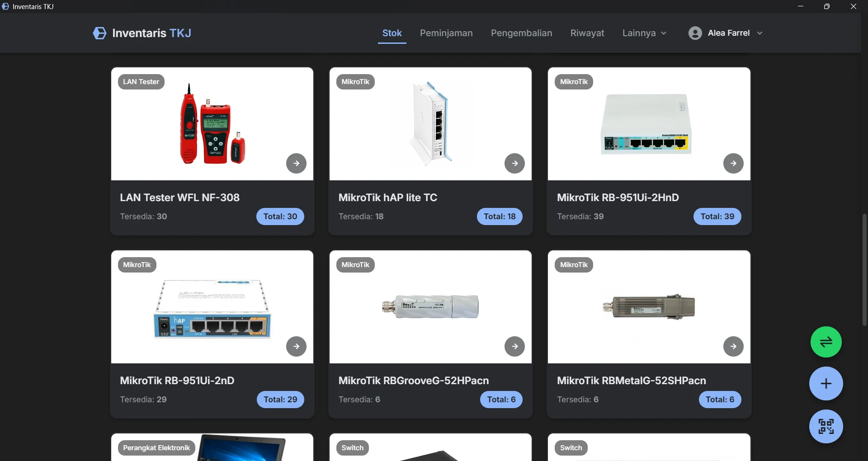Image resolution: width=868 pixels, height=461 pixels.
Task: Expand the Lainnya dropdown menu
Action: (644, 33)
